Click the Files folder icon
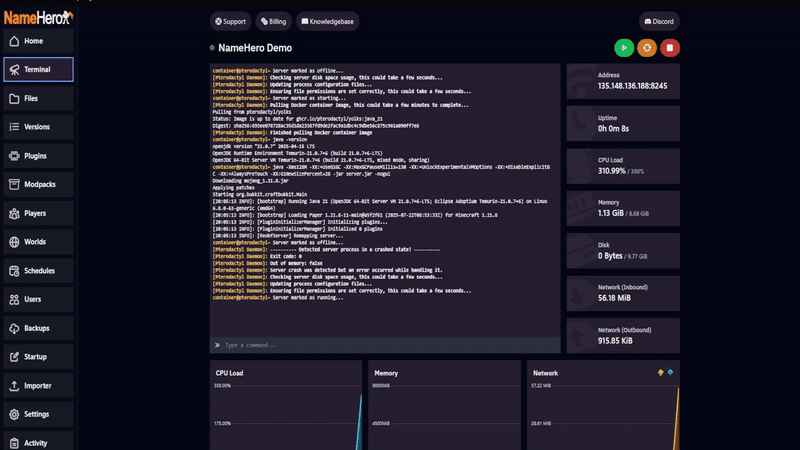 [x=14, y=98]
